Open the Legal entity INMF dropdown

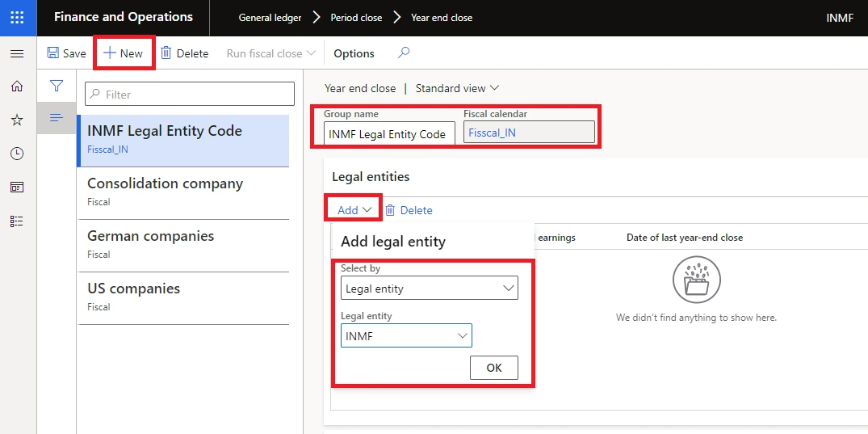coord(406,336)
